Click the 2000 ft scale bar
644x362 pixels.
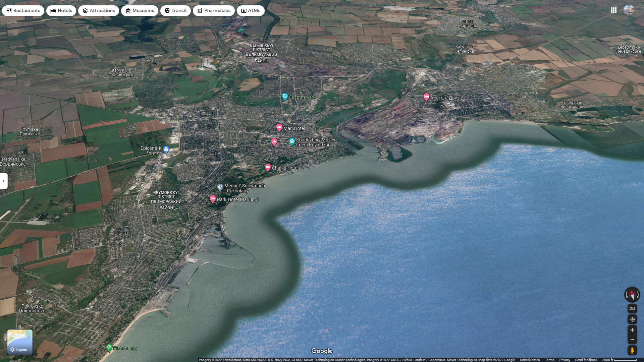point(619,360)
